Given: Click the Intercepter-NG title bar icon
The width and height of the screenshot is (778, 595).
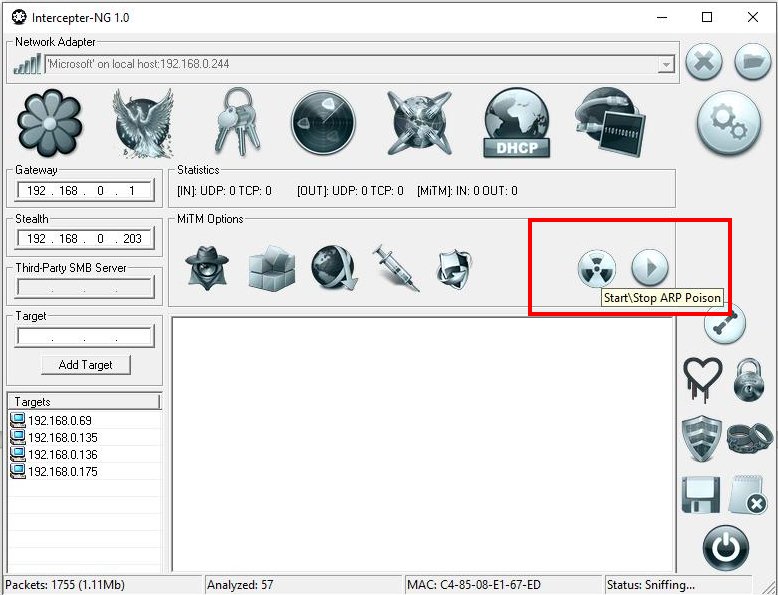Looking at the screenshot, I should click(x=19, y=17).
